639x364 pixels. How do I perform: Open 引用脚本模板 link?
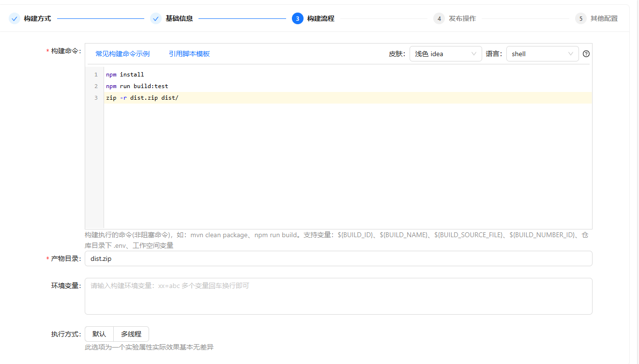(x=190, y=54)
